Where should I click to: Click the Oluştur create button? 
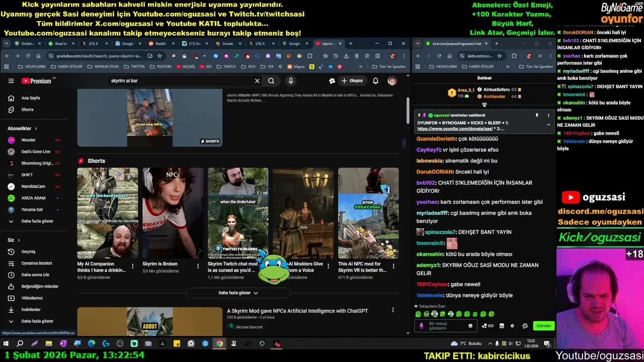point(352,80)
